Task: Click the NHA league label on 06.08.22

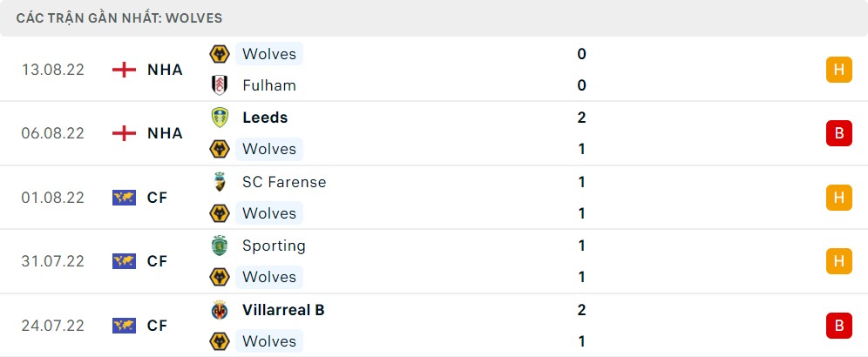Action: [165, 133]
